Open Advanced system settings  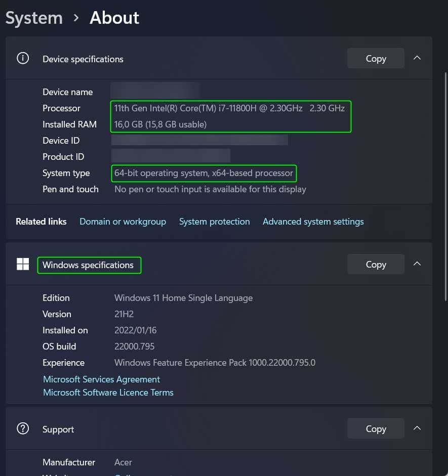(313, 222)
